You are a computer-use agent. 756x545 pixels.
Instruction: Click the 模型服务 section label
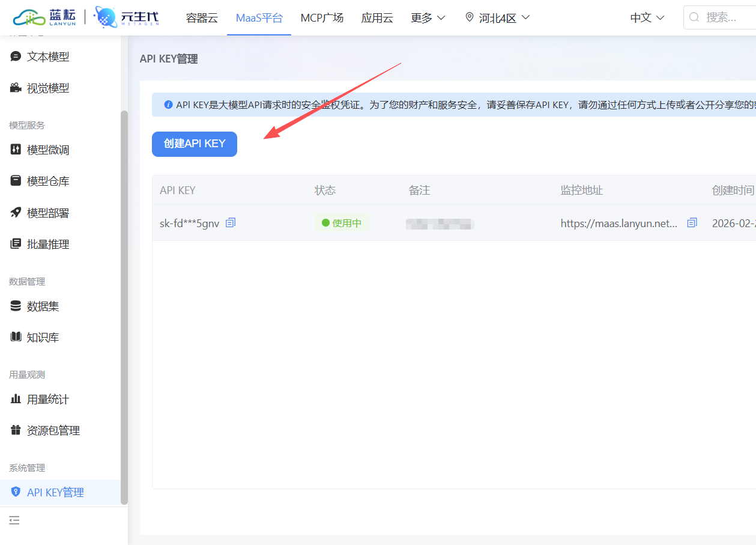point(27,125)
